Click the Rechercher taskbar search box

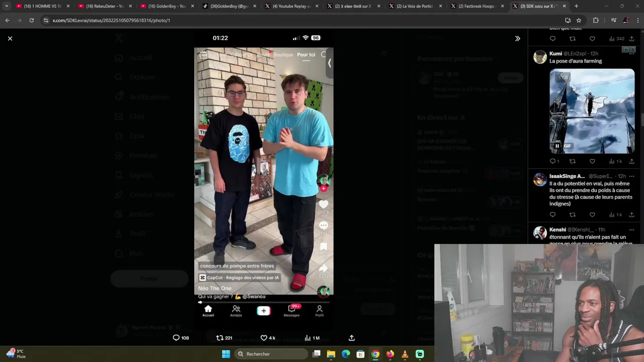[x=272, y=354]
